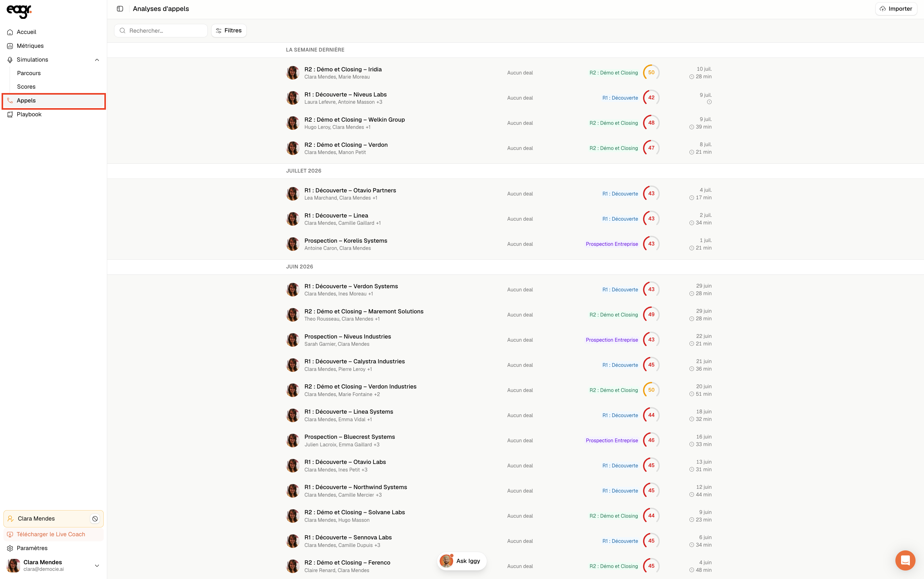Collapse the Simulations menu chevron

[97, 60]
